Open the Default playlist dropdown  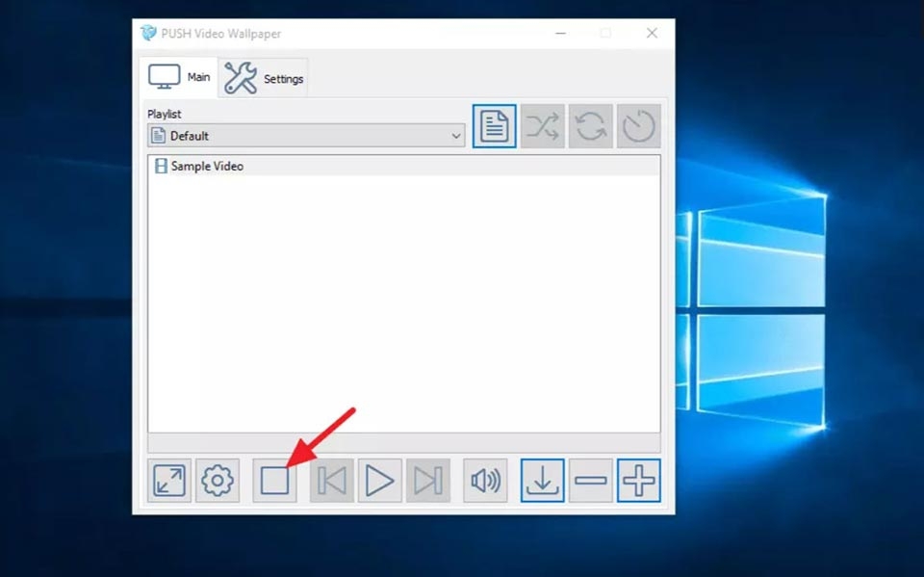(x=457, y=136)
